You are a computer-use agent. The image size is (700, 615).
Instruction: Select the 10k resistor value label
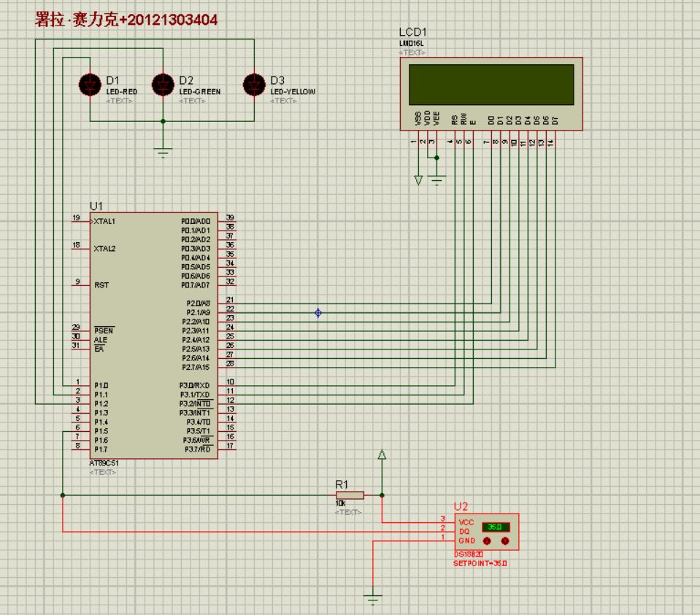(x=340, y=503)
